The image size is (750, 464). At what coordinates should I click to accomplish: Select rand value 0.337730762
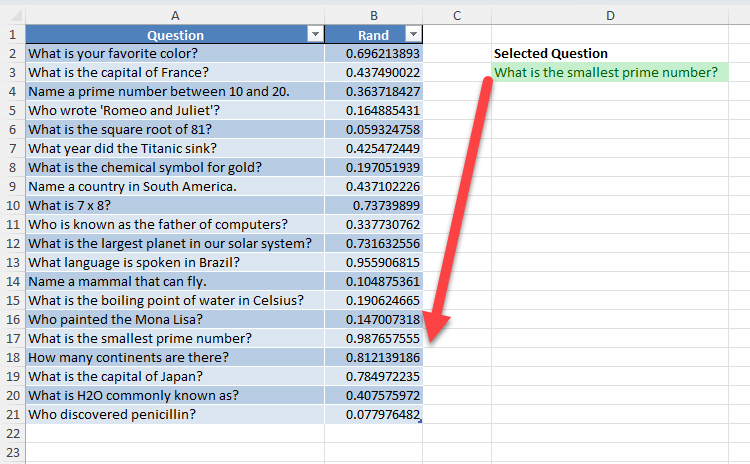coord(374,224)
